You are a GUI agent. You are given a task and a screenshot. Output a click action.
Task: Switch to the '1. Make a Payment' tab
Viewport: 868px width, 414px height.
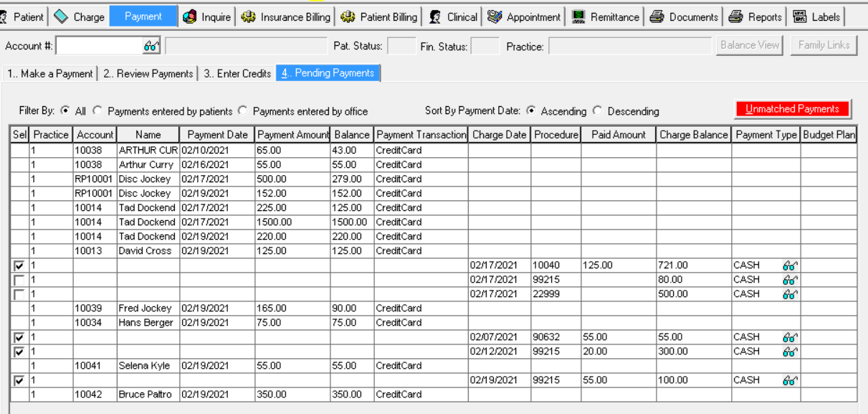click(49, 73)
